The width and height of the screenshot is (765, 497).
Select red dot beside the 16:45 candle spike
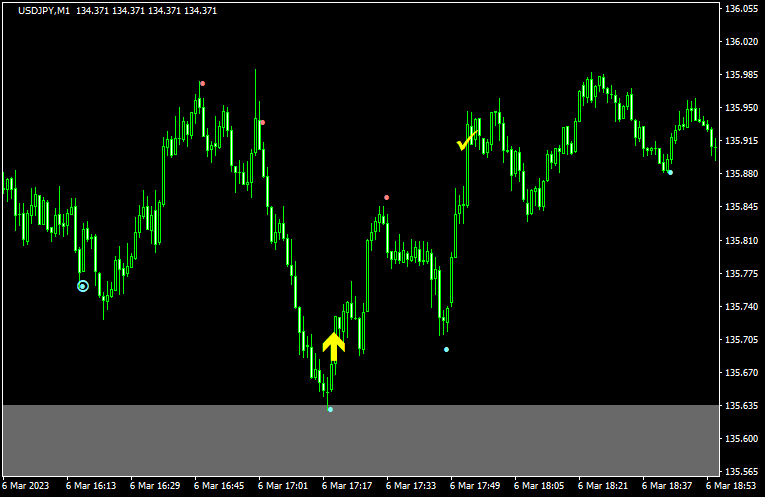click(262, 122)
